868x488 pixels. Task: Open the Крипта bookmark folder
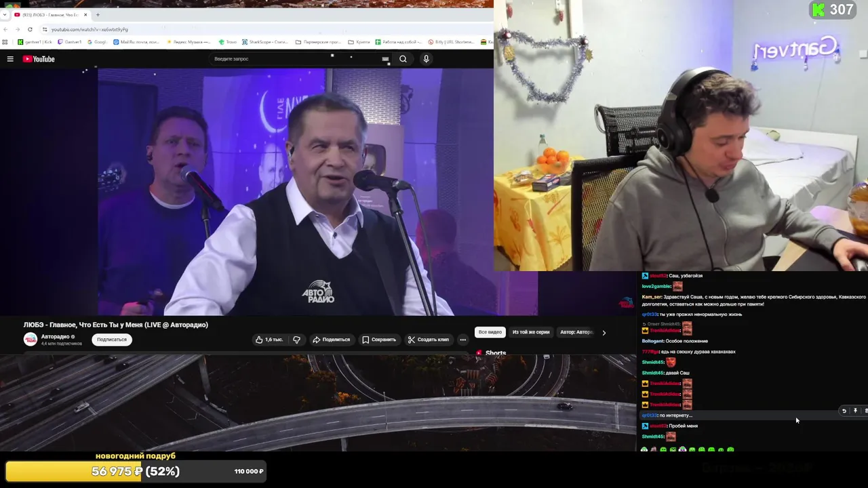[359, 42]
